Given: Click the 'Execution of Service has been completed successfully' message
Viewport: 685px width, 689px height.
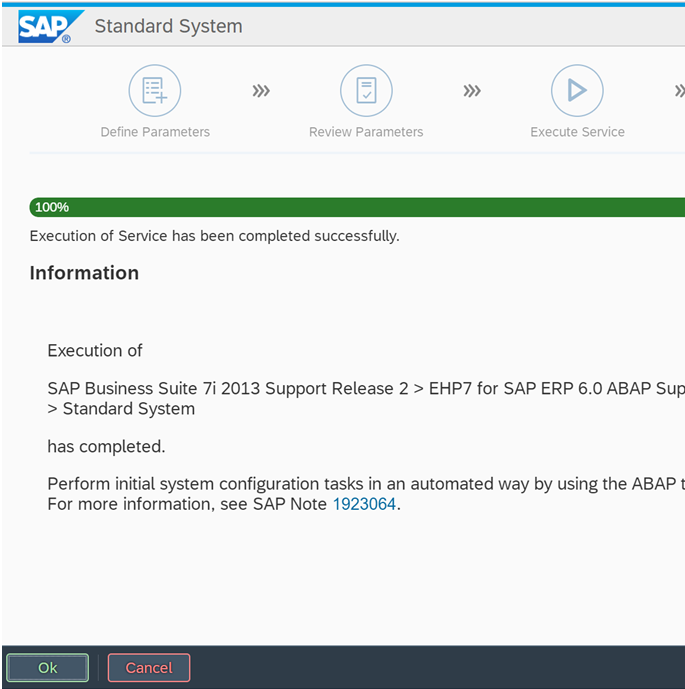Looking at the screenshot, I should (214, 236).
